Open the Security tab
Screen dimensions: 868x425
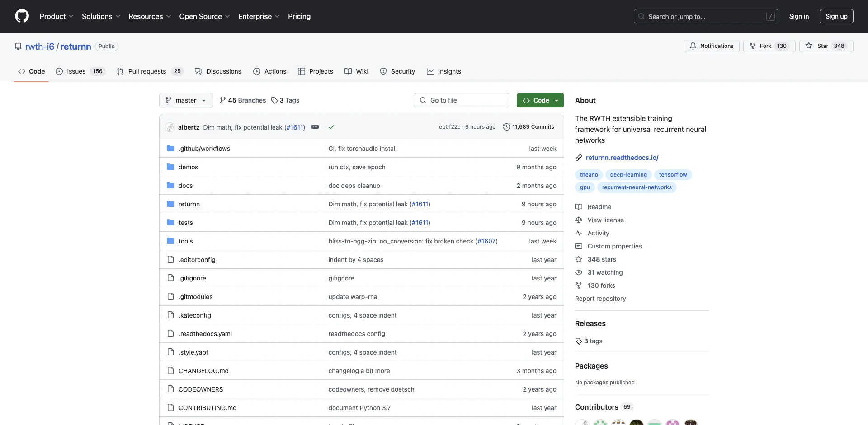397,71
